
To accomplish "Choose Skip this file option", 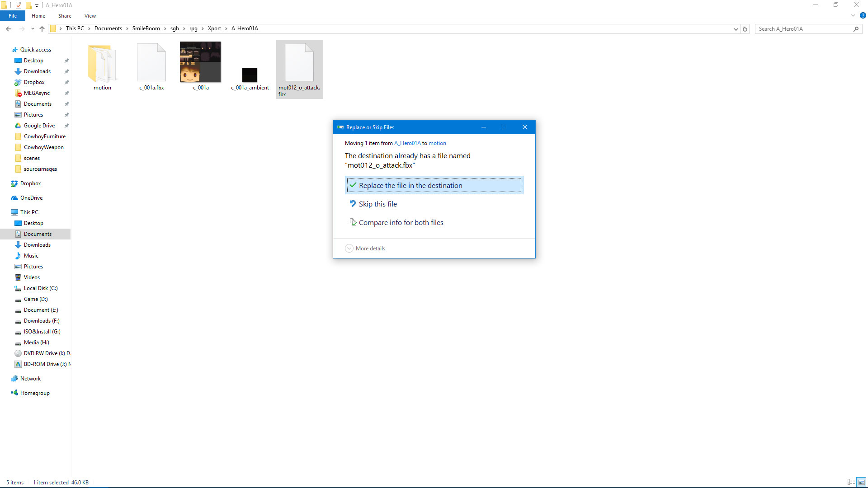I will pyautogui.click(x=378, y=204).
